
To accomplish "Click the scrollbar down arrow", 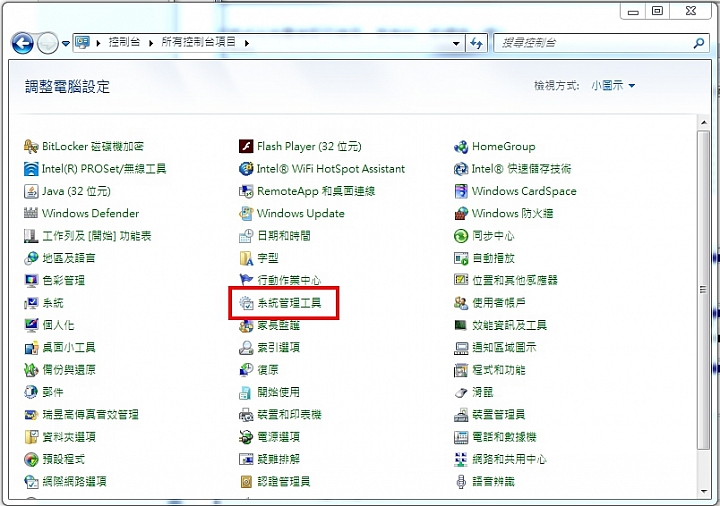I will pos(703,492).
